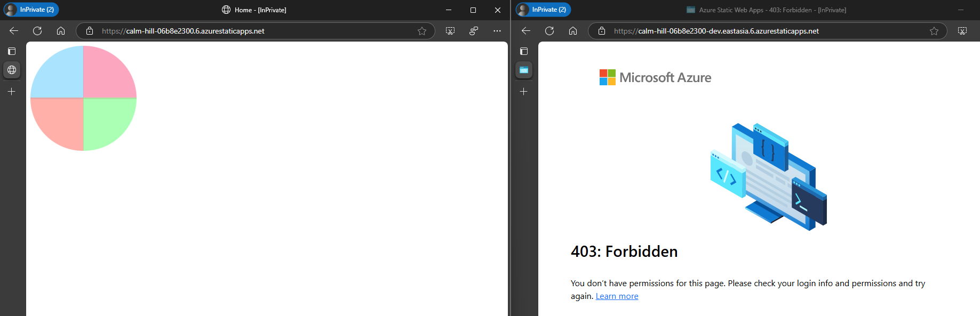
Task: Refresh the left Home page window
Action: pyautogui.click(x=37, y=31)
